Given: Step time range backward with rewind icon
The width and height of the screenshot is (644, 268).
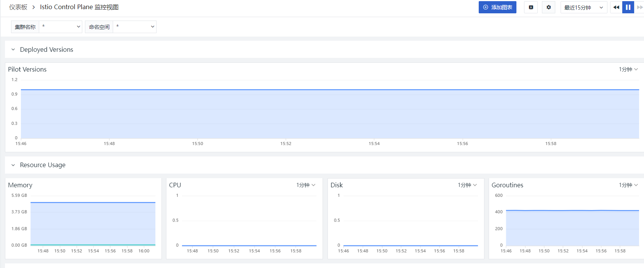Looking at the screenshot, I should tap(616, 7).
